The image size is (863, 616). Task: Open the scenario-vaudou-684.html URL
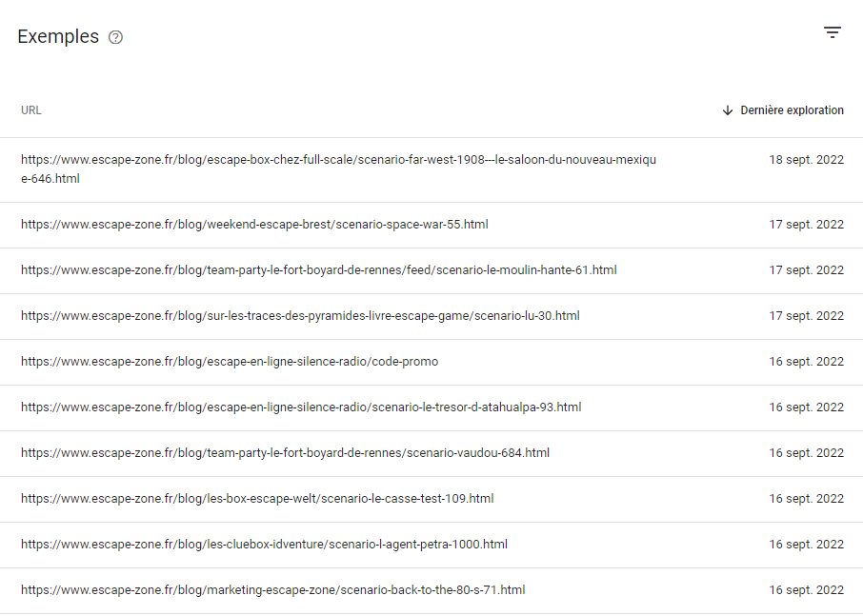pyautogui.click(x=285, y=452)
